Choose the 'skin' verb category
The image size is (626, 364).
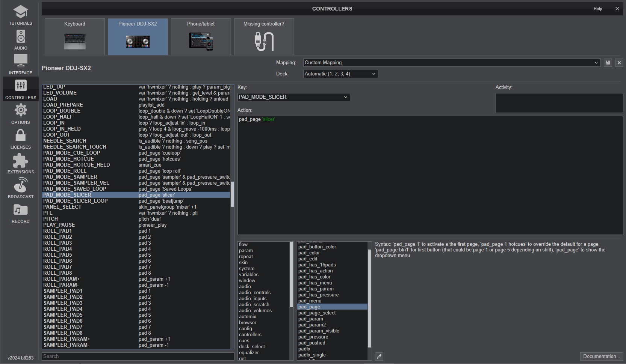264,263
